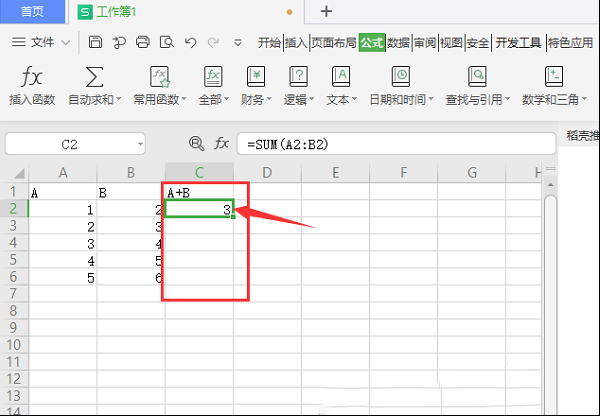Click the Undo arrow icon
The height and width of the screenshot is (416, 600).
(x=190, y=42)
